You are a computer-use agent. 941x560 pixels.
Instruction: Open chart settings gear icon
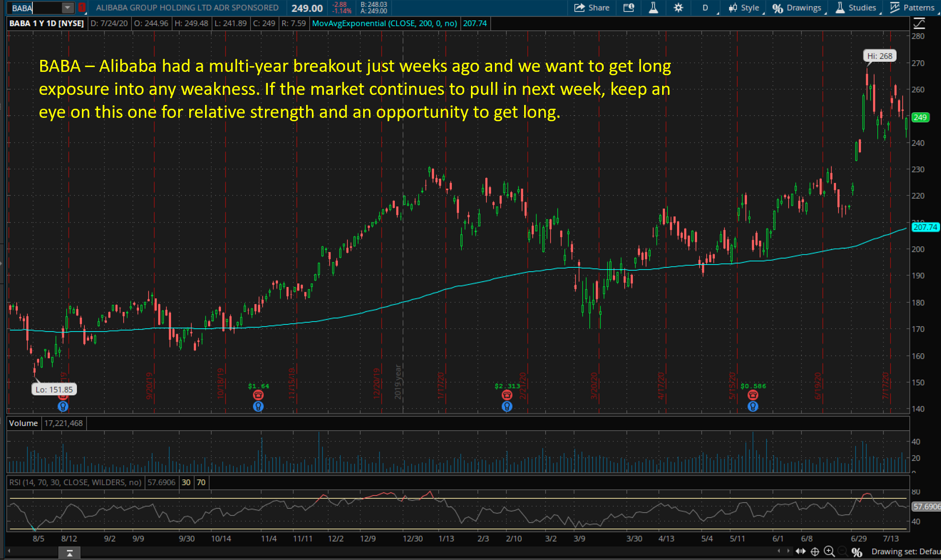click(x=678, y=8)
